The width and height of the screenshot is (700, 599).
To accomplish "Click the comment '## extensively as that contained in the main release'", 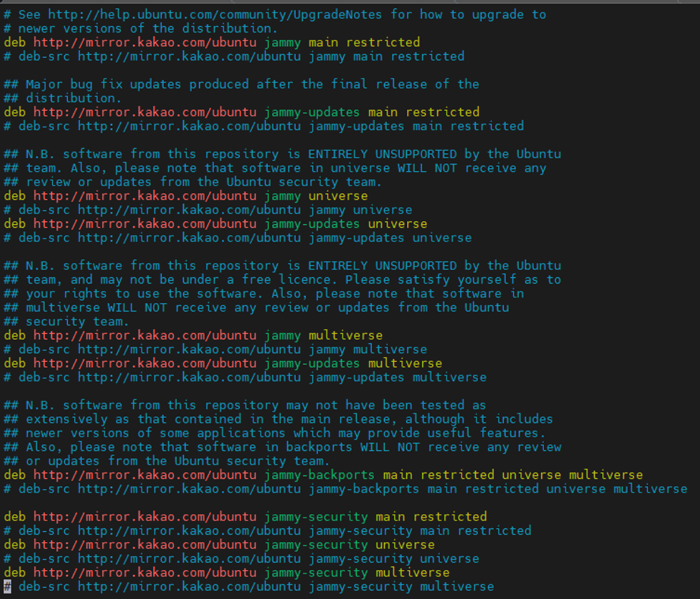I will [x=278, y=419].
